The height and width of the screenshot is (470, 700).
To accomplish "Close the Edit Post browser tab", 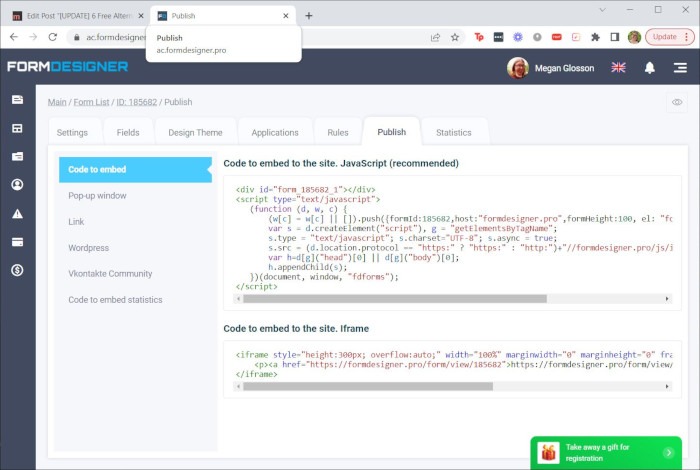I will [x=141, y=16].
